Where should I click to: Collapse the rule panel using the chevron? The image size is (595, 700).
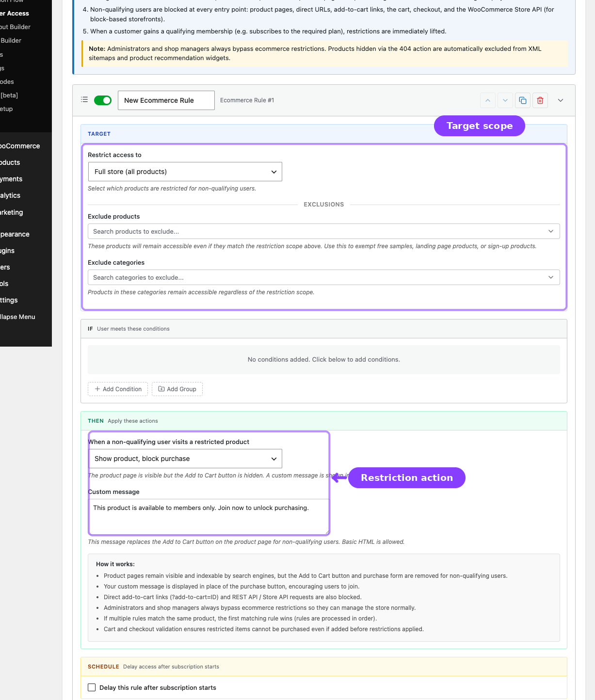[561, 100]
